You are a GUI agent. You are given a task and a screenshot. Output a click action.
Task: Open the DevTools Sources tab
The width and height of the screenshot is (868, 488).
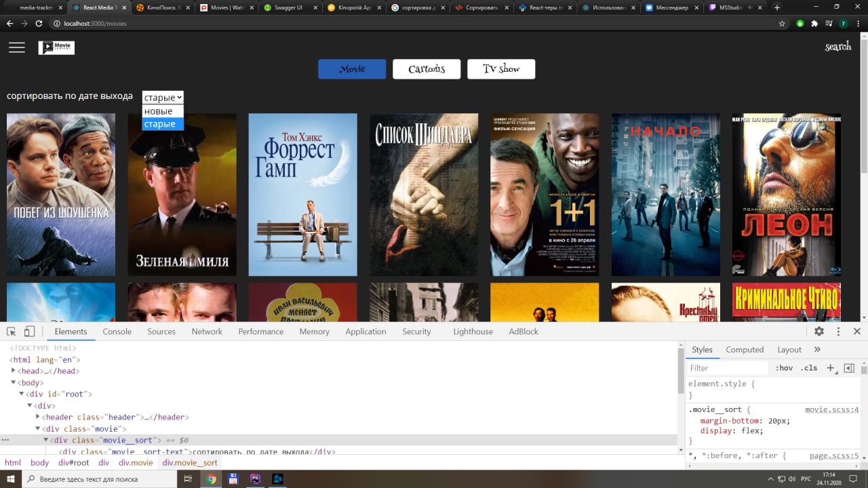click(161, 331)
